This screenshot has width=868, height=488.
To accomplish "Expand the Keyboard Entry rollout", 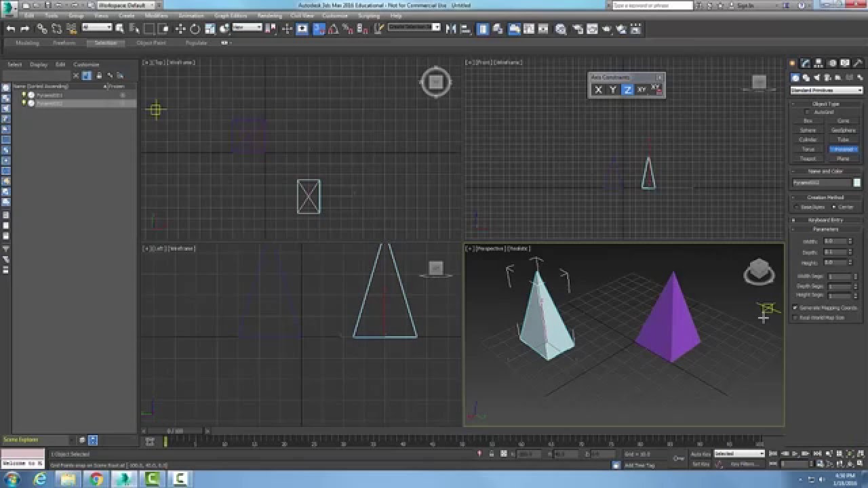I will (x=825, y=220).
